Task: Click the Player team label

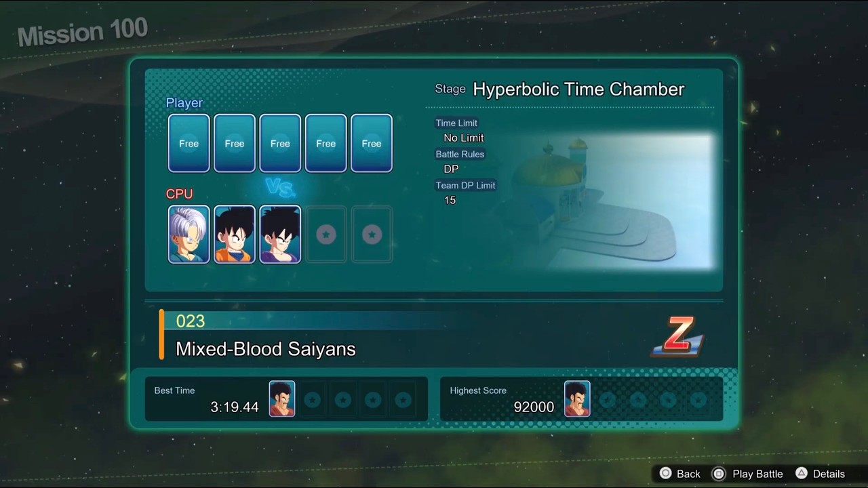Action: click(x=184, y=103)
